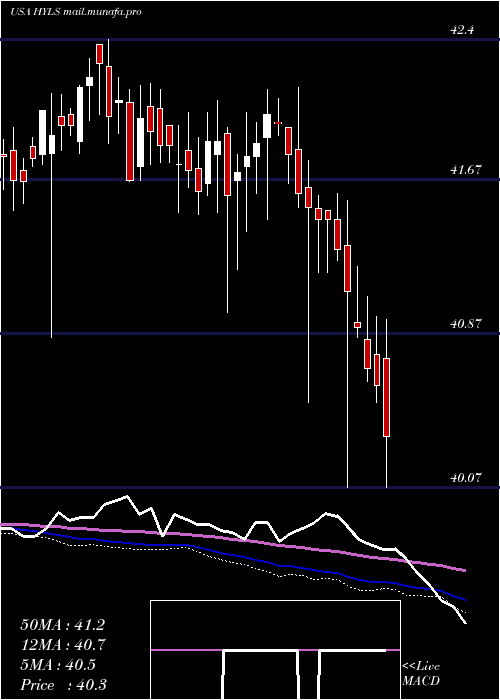
Task: Click the '<<Live MACD' label
Action: tap(421, 673)
